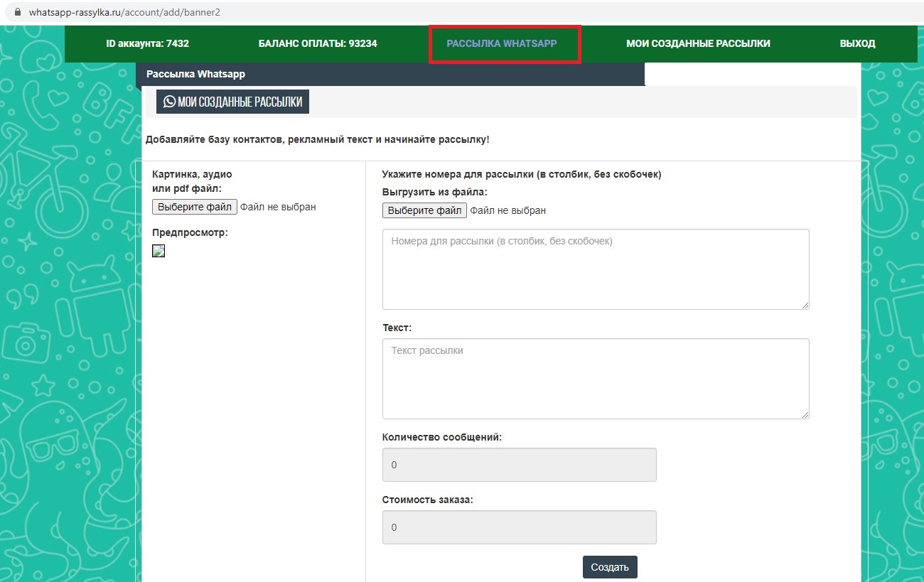
Task: Grab the resize handle of numbers text area
Action: point(805,306)
